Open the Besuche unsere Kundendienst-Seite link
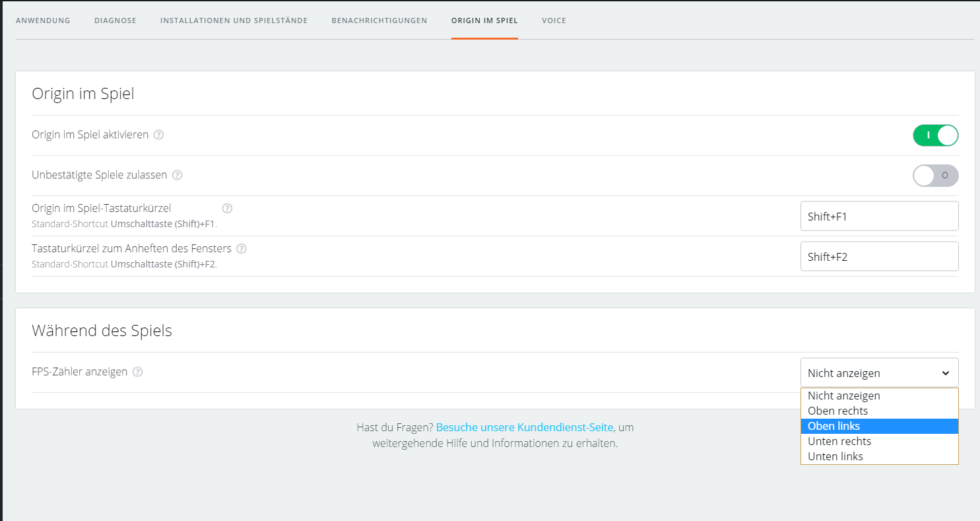980x521 pixels. point(525,427)
